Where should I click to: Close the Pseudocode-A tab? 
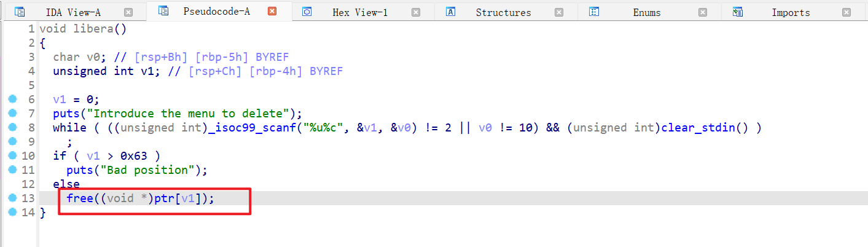point(272,12)
